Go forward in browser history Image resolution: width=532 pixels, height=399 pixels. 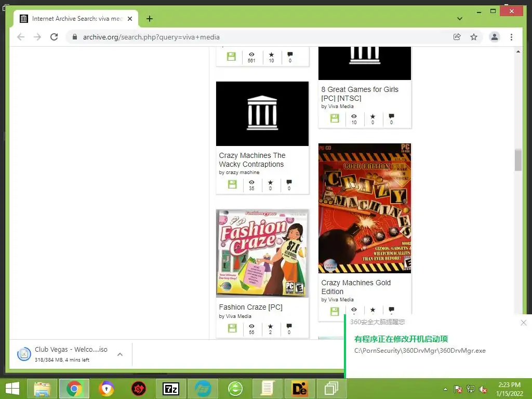tap(37, 37)
